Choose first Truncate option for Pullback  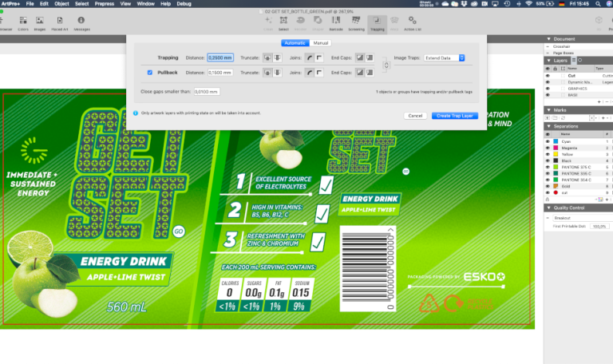click(267, 73)
